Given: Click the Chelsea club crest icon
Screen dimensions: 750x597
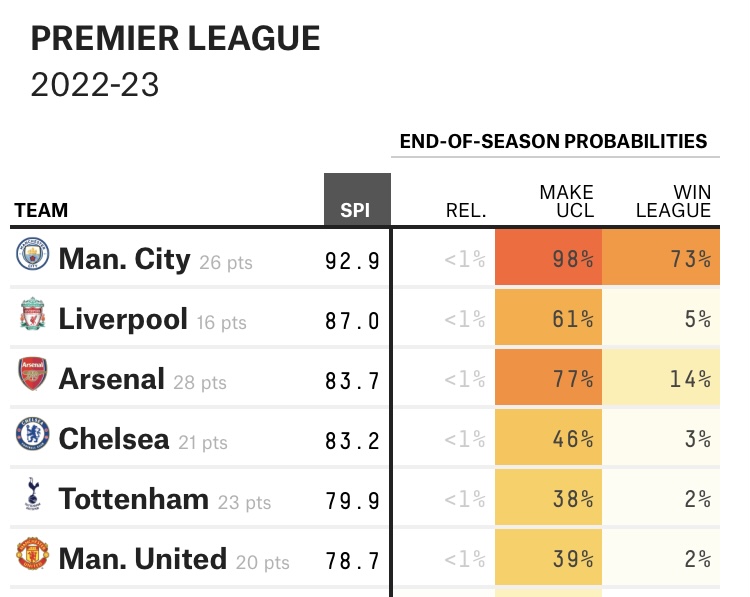Looking at the screenshot, I should (x=33, y=437).
